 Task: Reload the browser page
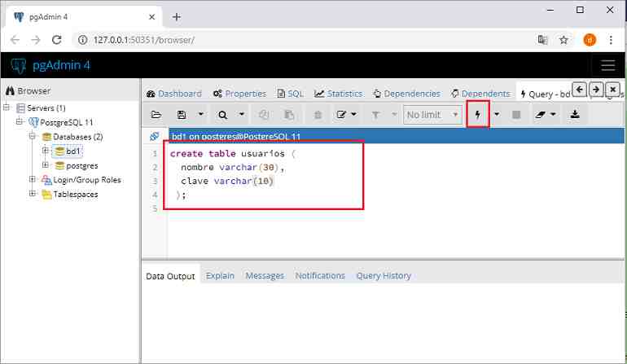coord(57,40)
